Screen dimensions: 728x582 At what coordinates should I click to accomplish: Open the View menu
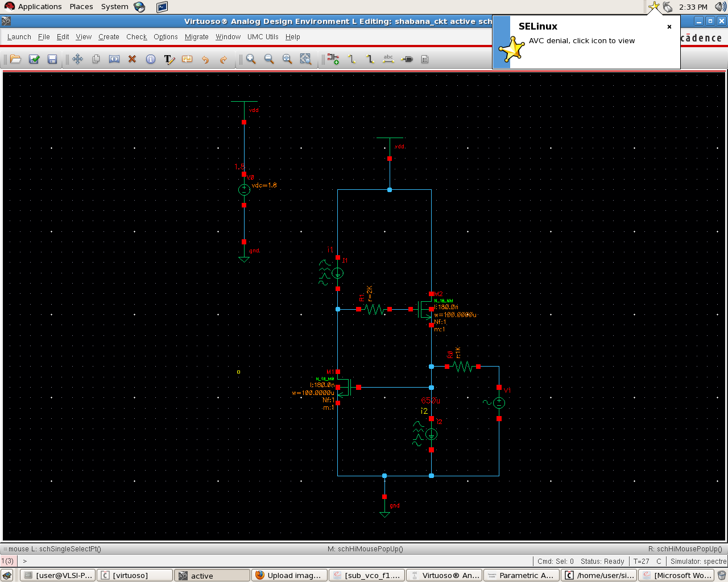[84, 37]
